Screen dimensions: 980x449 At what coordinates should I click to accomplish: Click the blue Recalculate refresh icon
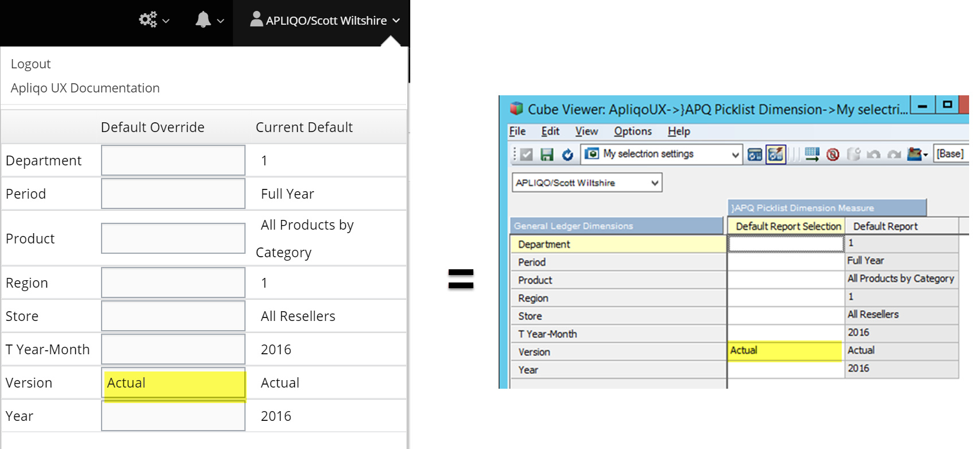click(x=567, y=154)
